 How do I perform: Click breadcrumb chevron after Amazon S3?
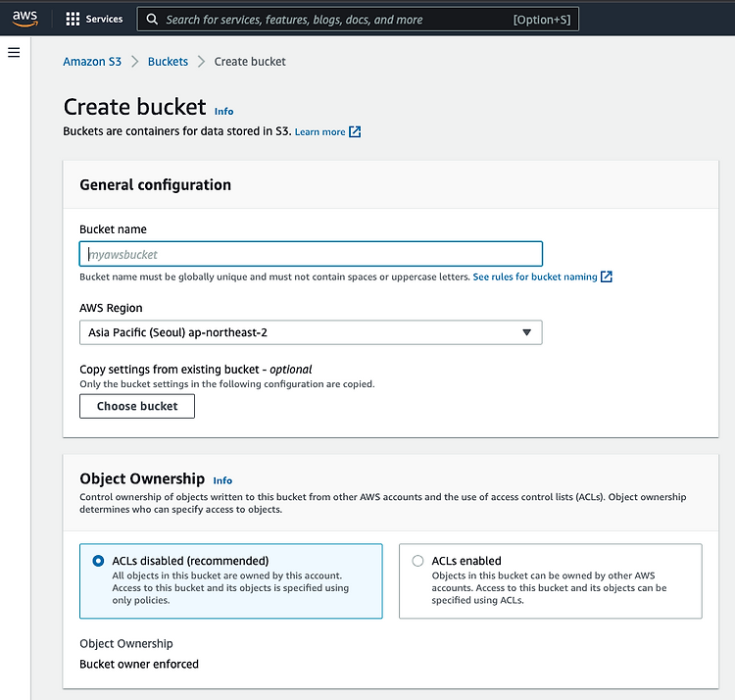tap(134, 62)
